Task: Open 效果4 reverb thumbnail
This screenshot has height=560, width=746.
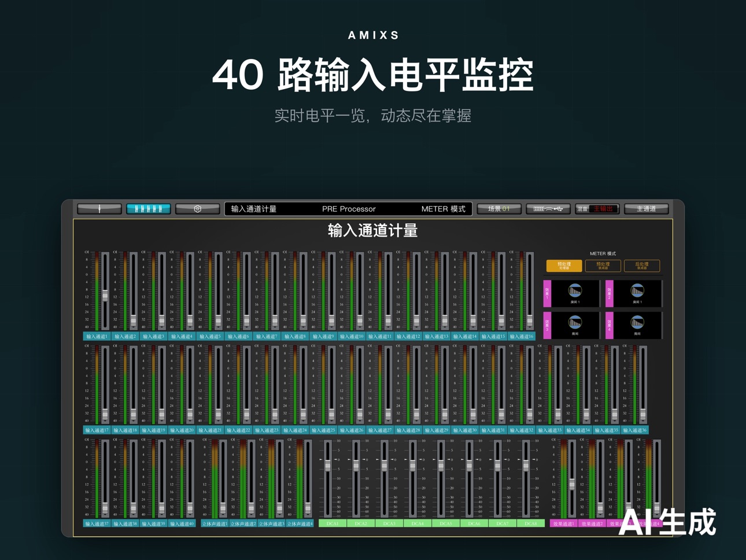Action: pos(637,326)
